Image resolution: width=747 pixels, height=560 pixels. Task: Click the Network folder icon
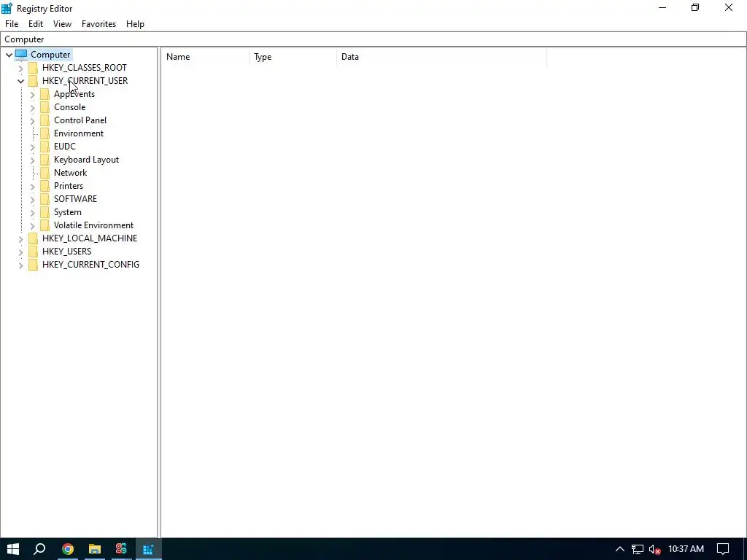click(44, 172)
